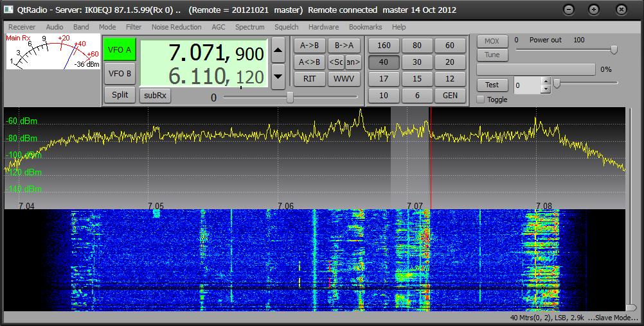
Task: Click the 7.06 frequency axis label
Action: point(285,206)
